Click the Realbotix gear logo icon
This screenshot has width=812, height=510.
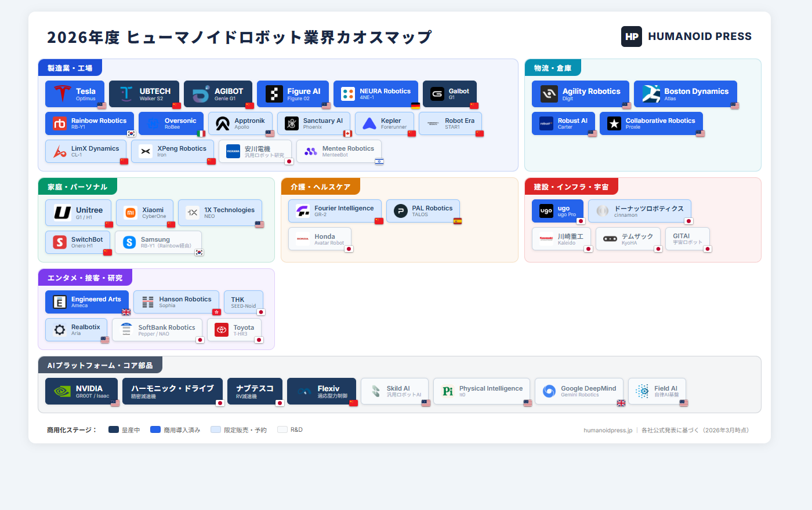pyautogui.click(x=59, y=330)
